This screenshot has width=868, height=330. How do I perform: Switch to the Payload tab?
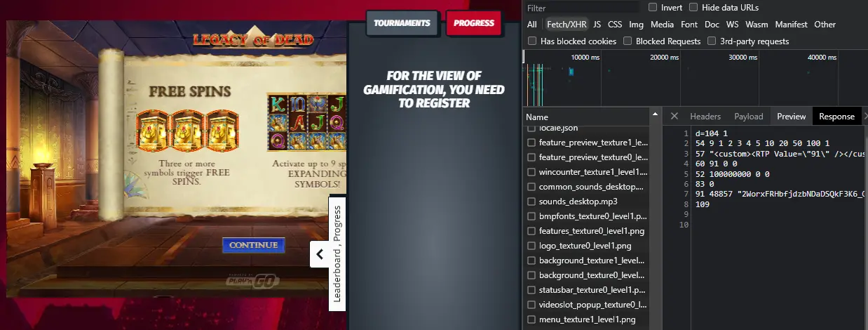pos(749,117)
